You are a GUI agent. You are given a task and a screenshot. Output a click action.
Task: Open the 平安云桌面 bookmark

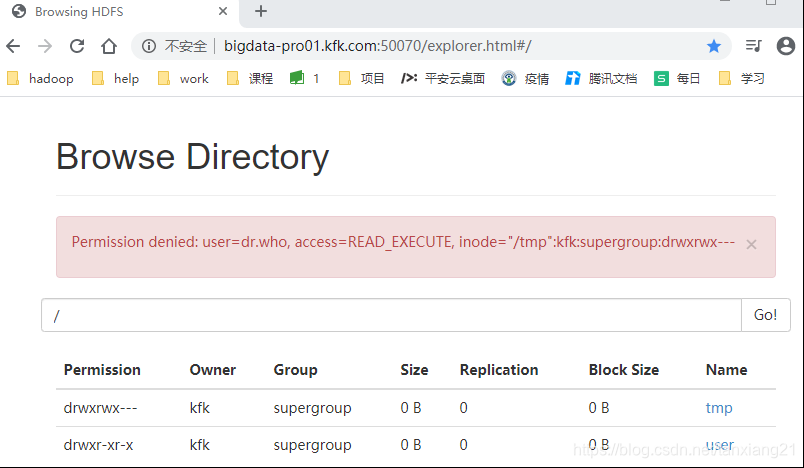pos(443,78)
